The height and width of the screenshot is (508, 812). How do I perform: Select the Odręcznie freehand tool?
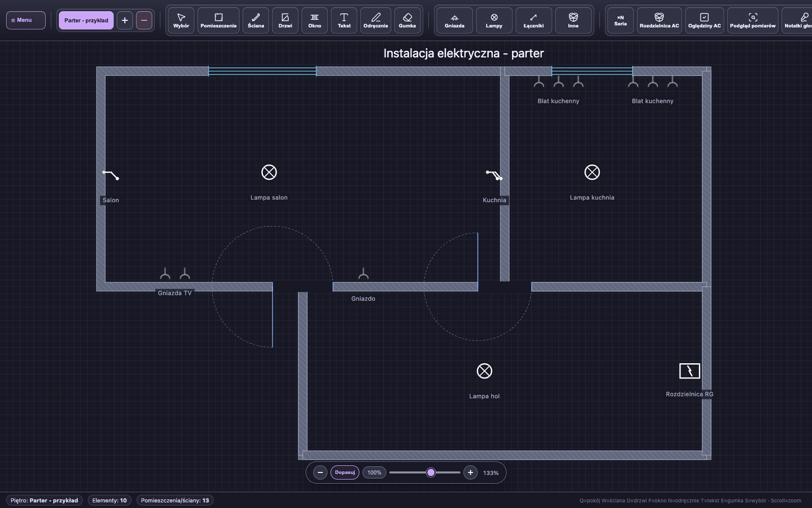pos(376,20)
